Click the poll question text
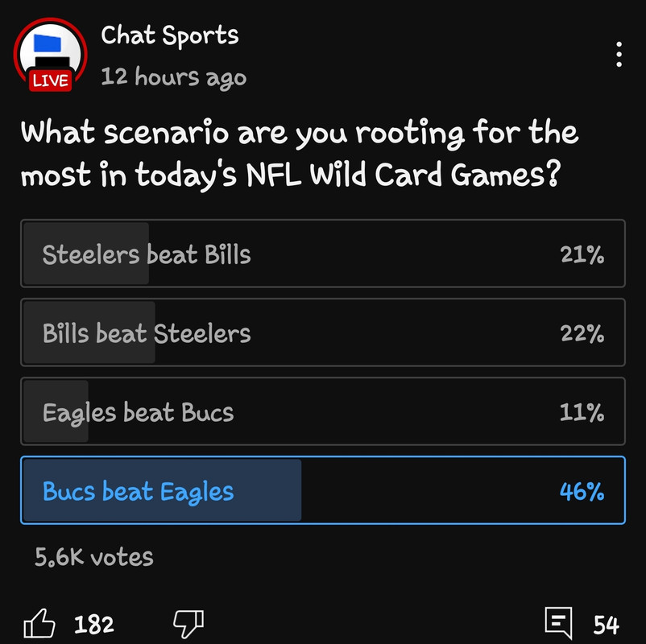Screen dimensions: 646x644 (x=298, y=153)
